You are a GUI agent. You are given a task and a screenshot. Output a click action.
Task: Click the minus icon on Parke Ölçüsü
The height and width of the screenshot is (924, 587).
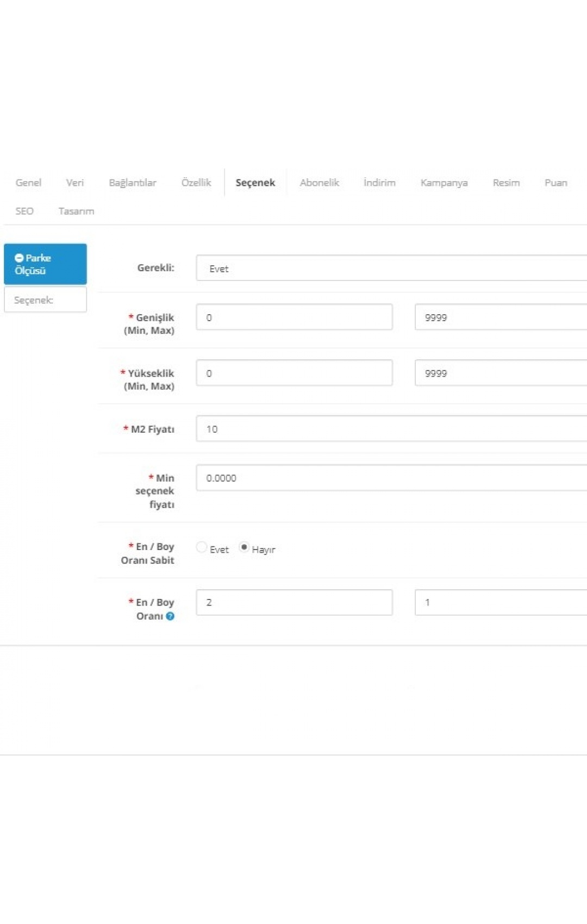click(x=19, y=258)
